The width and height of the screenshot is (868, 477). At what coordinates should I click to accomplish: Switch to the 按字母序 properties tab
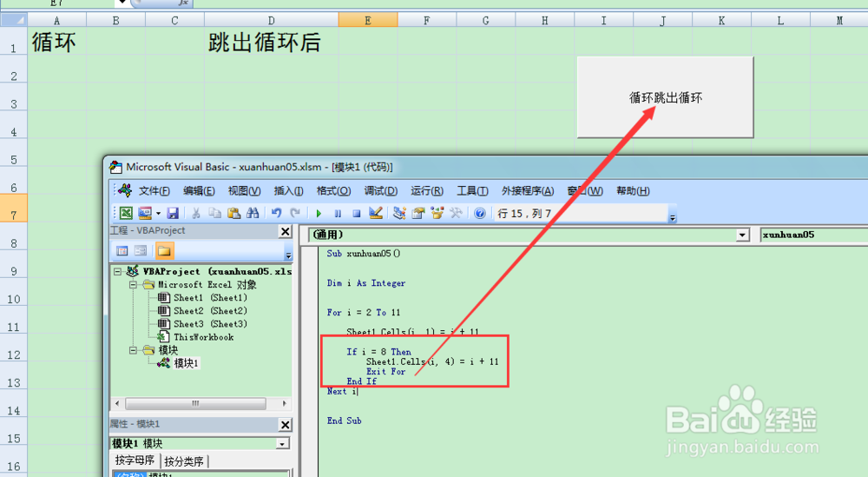coord(135,461)
